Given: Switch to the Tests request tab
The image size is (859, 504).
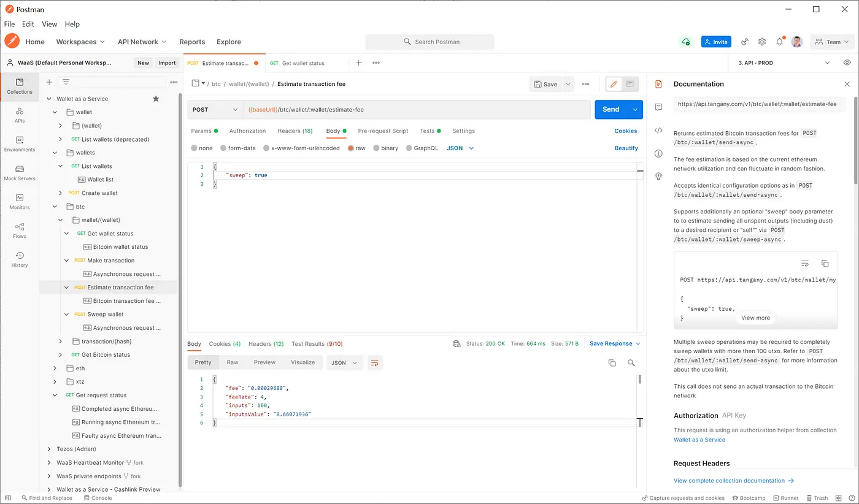Looking at the screenshot, I should (x=430, y=131).
